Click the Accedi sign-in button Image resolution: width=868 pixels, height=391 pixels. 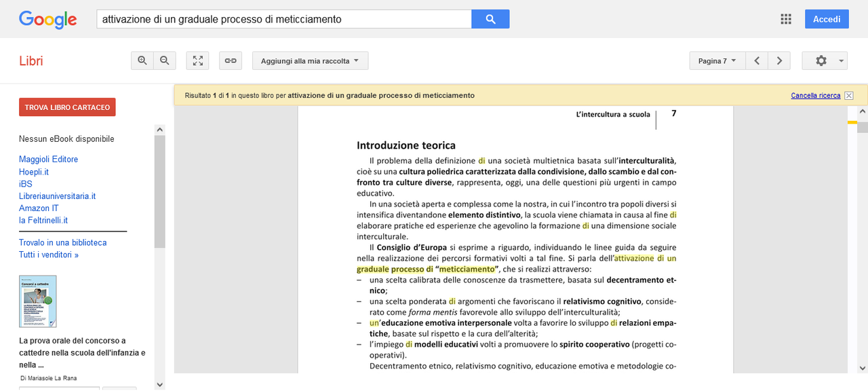[827, 19]
